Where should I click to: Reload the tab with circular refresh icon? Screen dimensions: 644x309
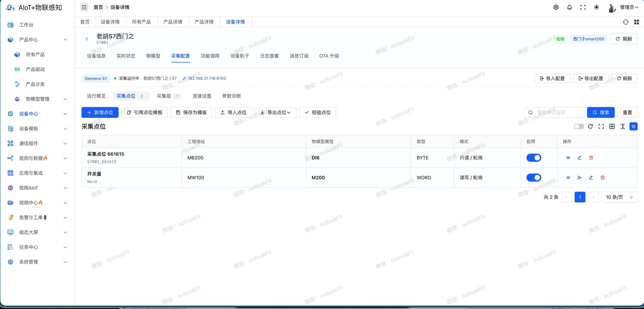(x=626, y=22)
